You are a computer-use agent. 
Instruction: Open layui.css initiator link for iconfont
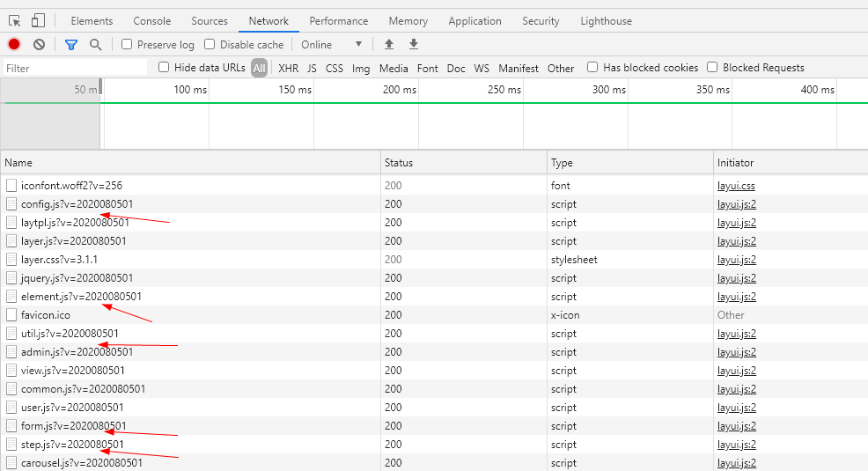(x=736, y=186)
